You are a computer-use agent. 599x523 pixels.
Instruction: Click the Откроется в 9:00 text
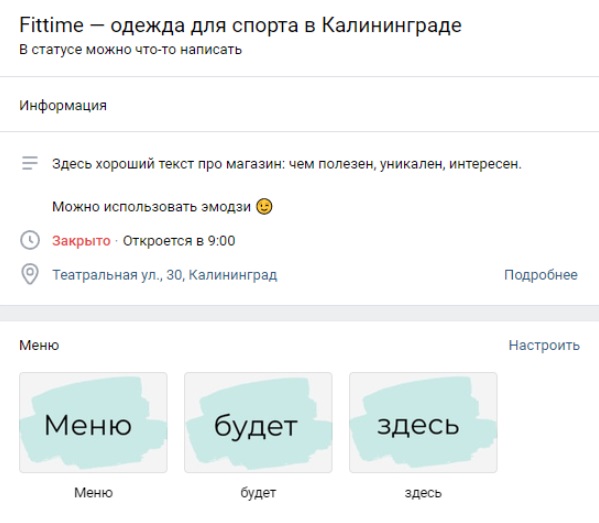coord(179,241)
